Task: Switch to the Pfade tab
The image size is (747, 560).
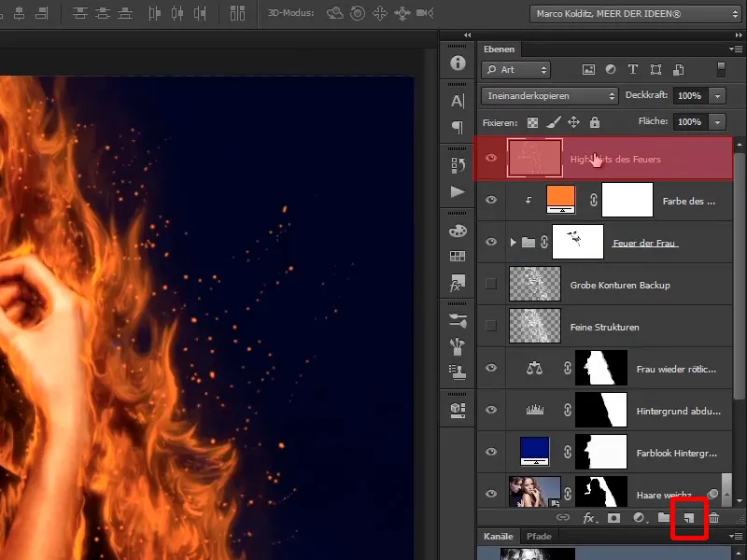Action: 539,536
